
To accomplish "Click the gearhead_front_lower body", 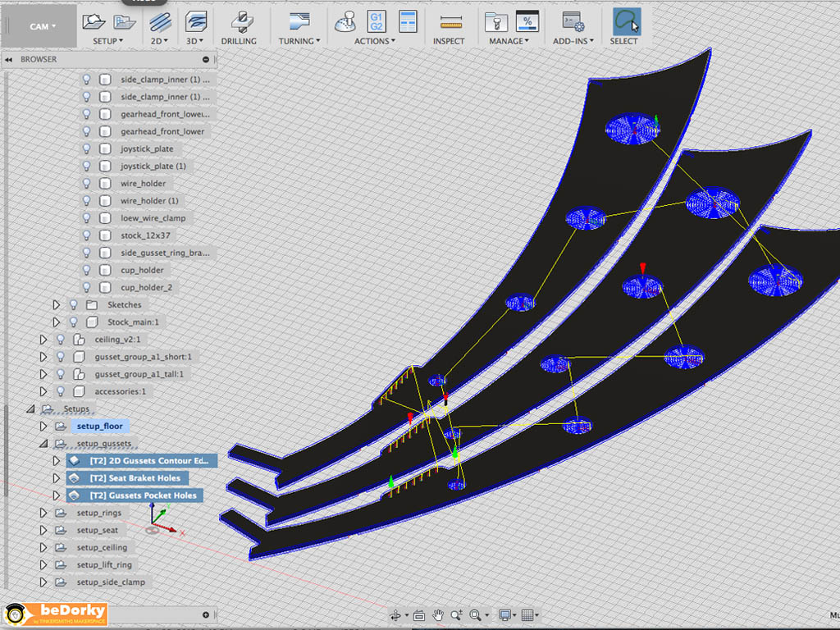I will 162,131.
